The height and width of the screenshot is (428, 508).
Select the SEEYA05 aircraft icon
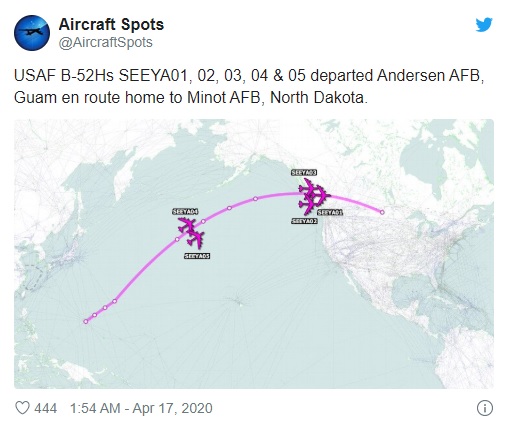(x=196, y=240)
